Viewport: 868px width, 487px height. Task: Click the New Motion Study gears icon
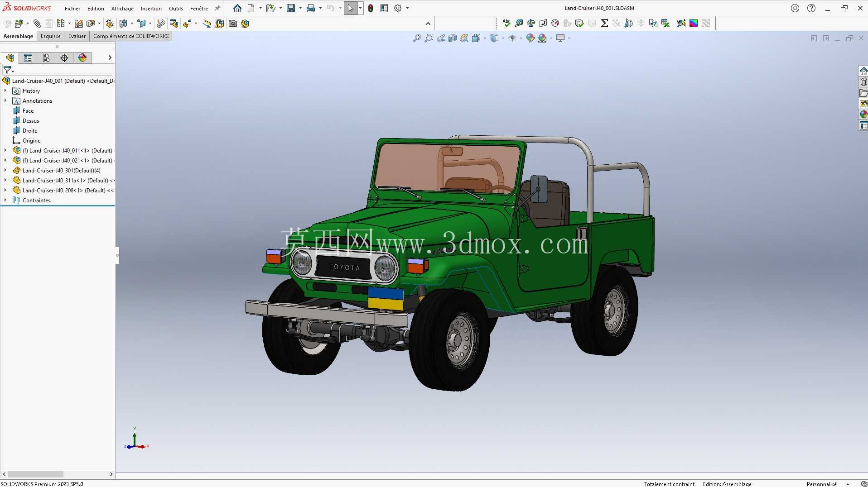(161, 24)
